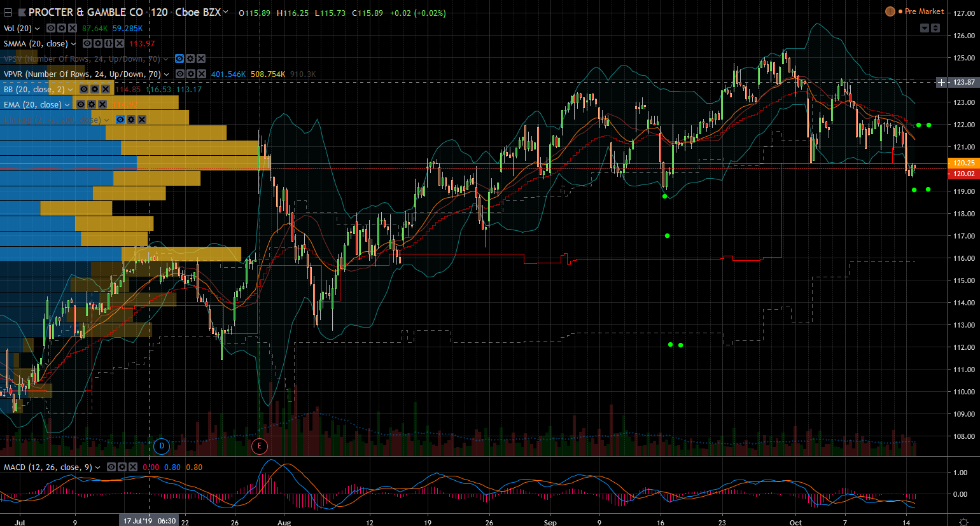The image size is (980, 526).
Task: Expand the SMMA (20, close) dropdown arrow
Action: 74,44
